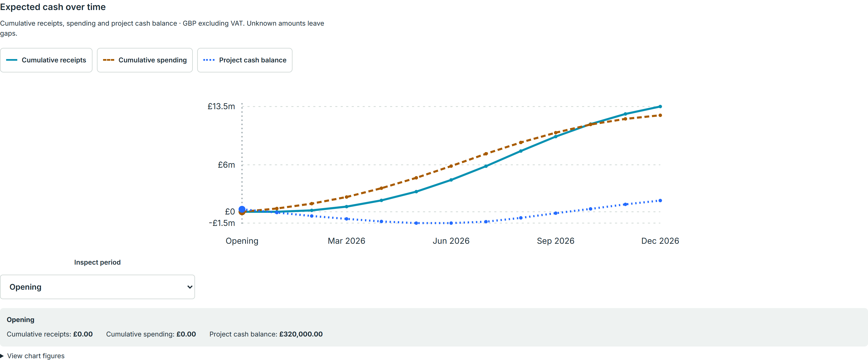Click Jun 2026 cumulative receipts data point
Screen dimensions: 868x361
coord(451,180)
